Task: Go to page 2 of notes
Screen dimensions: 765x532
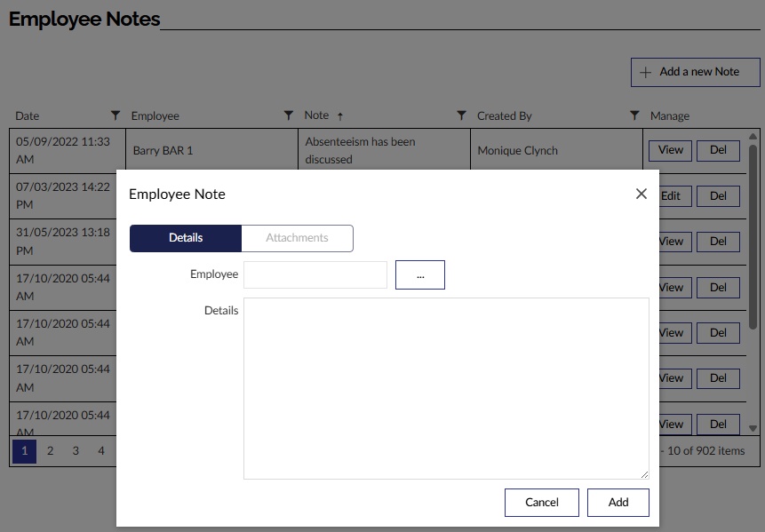Action: pyautogui.click(x=50, y=451)
